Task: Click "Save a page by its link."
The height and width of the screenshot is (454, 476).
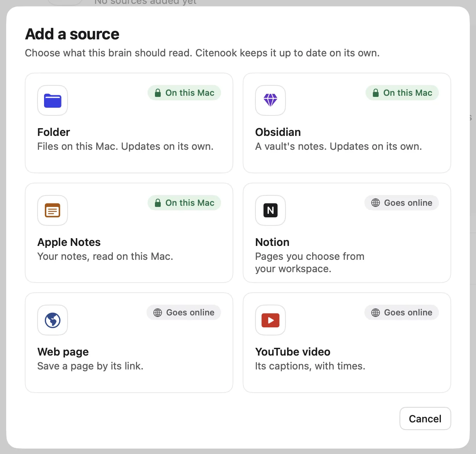Action: coord(90,366)
